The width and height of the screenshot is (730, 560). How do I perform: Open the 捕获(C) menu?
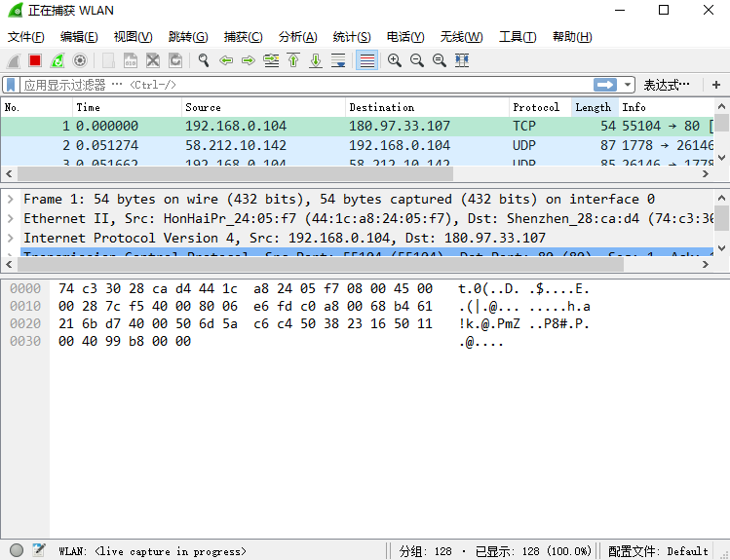pos(243,37)
